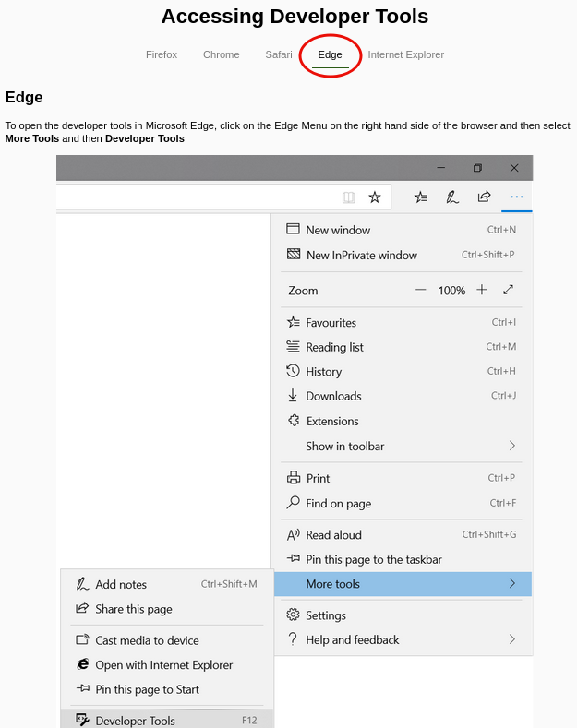Click the Add notes pen toolbar icon

452,197
